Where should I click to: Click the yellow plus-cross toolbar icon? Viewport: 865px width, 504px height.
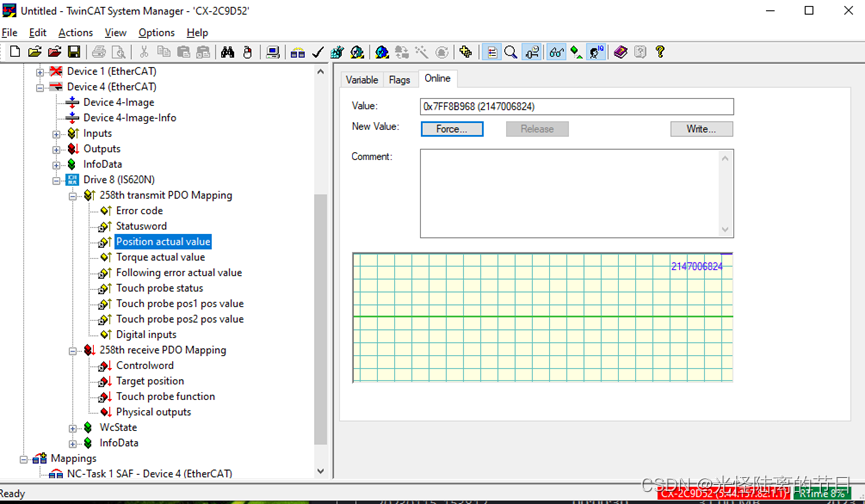click(466, 52)
